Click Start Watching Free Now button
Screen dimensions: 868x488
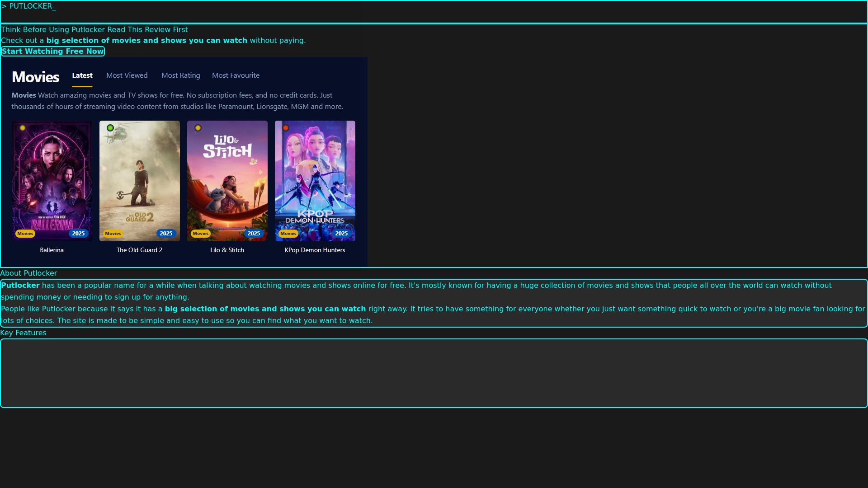53,52
